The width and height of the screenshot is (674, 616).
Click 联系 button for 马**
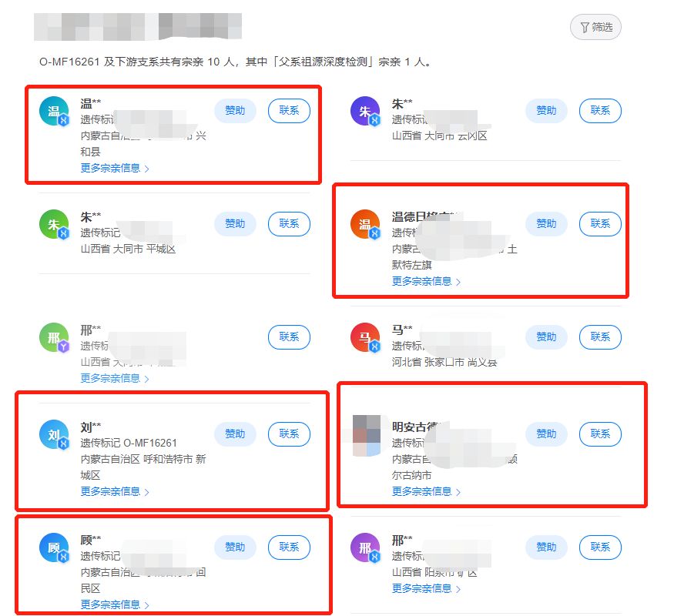(x=600, y=336)
